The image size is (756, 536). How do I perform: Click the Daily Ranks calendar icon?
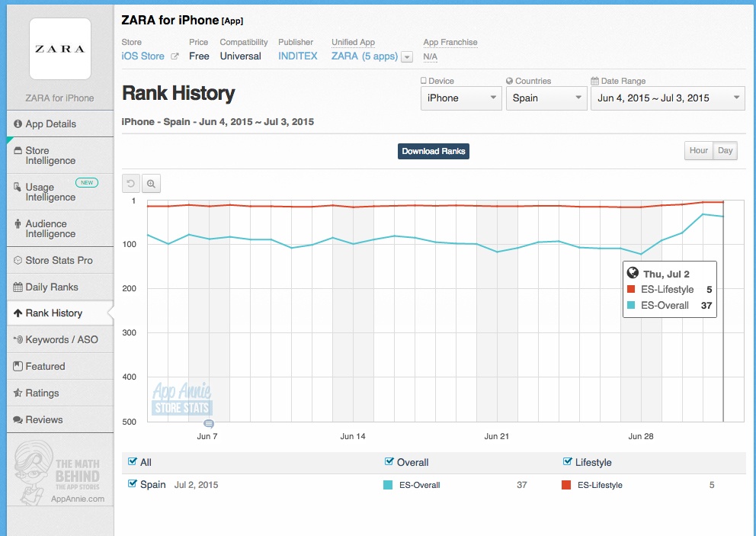click(18, 287)
